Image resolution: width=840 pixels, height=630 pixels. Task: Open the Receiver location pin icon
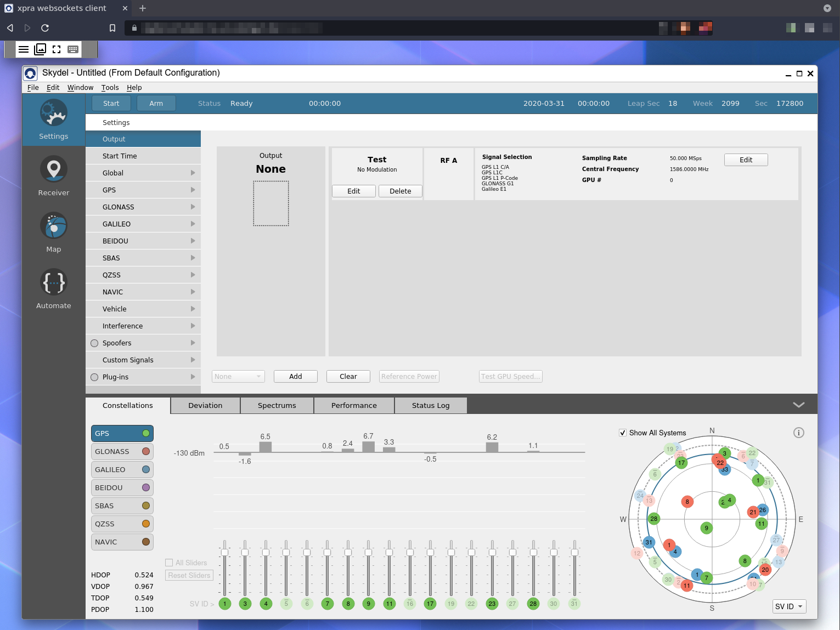[54, 169]
